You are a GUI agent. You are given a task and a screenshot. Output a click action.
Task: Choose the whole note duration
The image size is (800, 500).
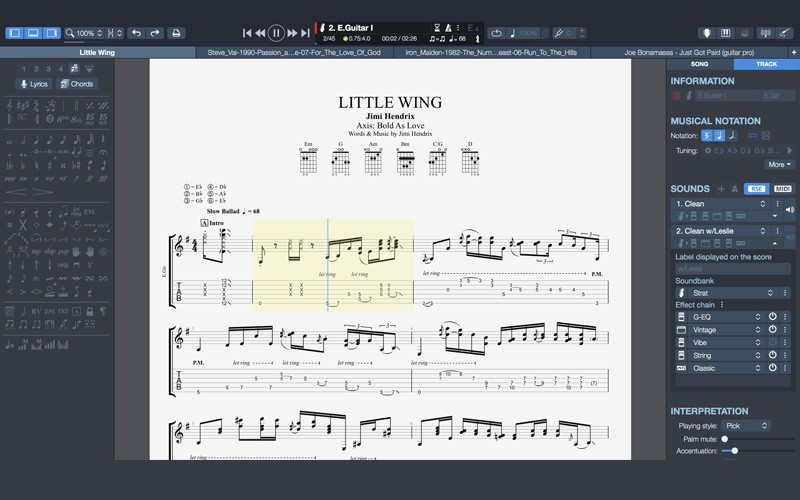[10, 140]
